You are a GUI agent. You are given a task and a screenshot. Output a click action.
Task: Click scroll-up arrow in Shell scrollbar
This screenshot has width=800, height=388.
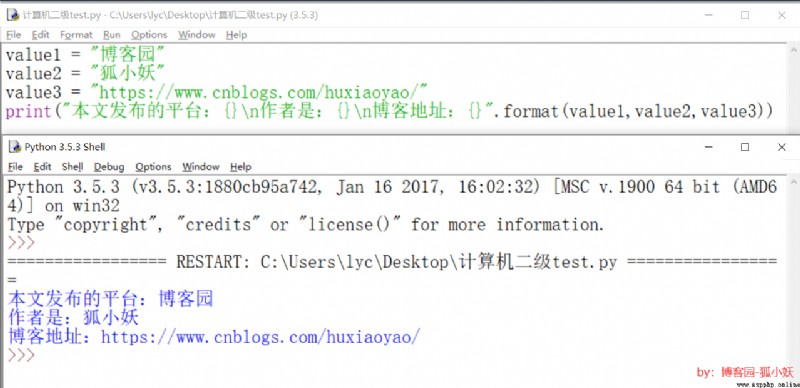tap(794, 182)
